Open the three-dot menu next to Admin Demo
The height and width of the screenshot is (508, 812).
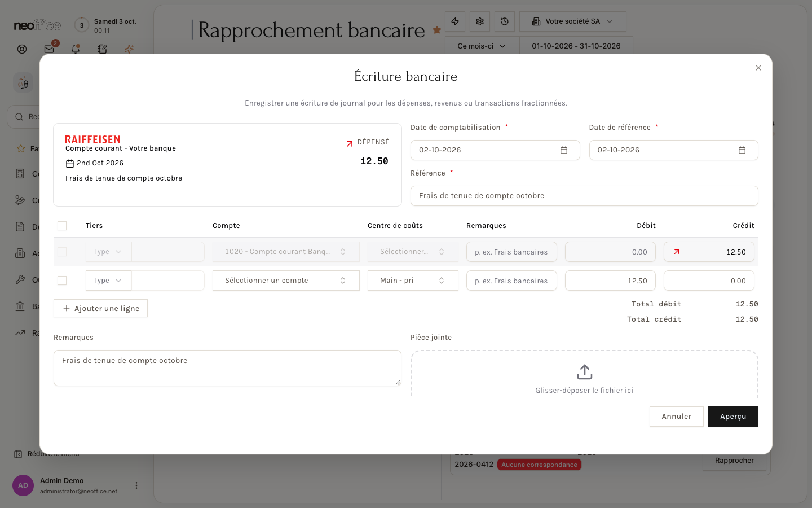pyautogui.click(x=136, y=485)
